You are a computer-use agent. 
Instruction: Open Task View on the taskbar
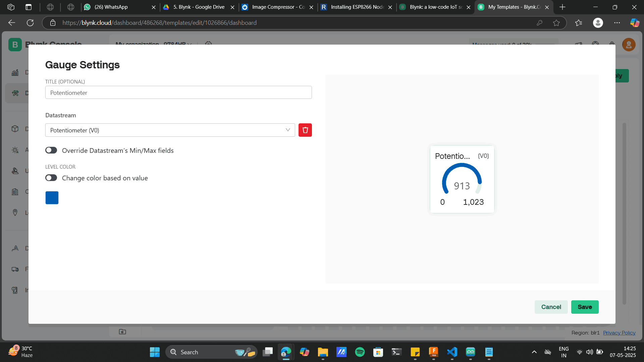268,352
